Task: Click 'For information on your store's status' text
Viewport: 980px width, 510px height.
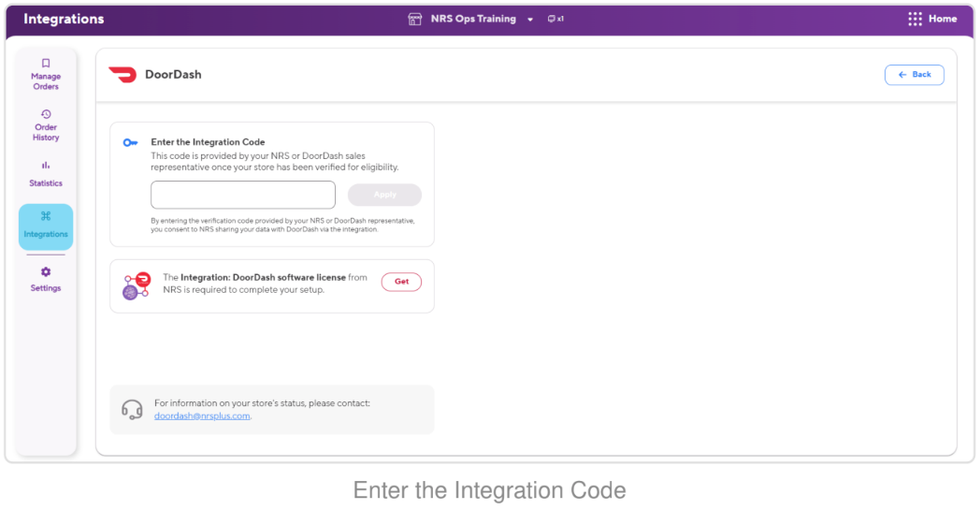Action: coord(262,403)
